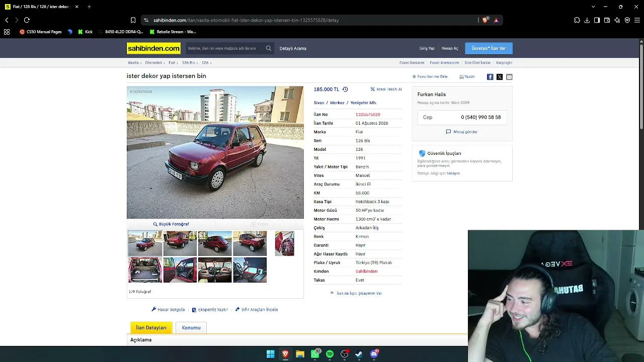Viewport: 644px width, 362px height.
Task: Open the Brave Wallet icon
Action: 607,20
